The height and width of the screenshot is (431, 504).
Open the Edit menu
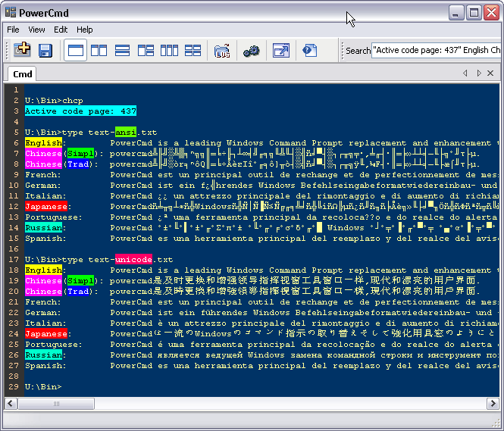61,30
